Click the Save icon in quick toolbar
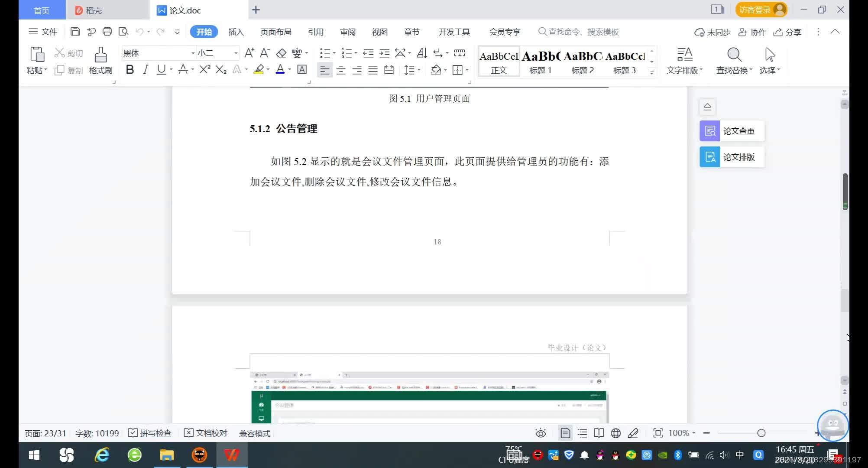 pyautogui.click(x=75, y=32)
